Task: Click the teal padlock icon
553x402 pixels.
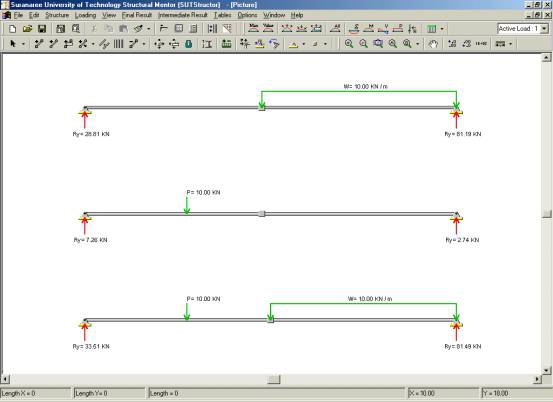Action: [189, 44]
